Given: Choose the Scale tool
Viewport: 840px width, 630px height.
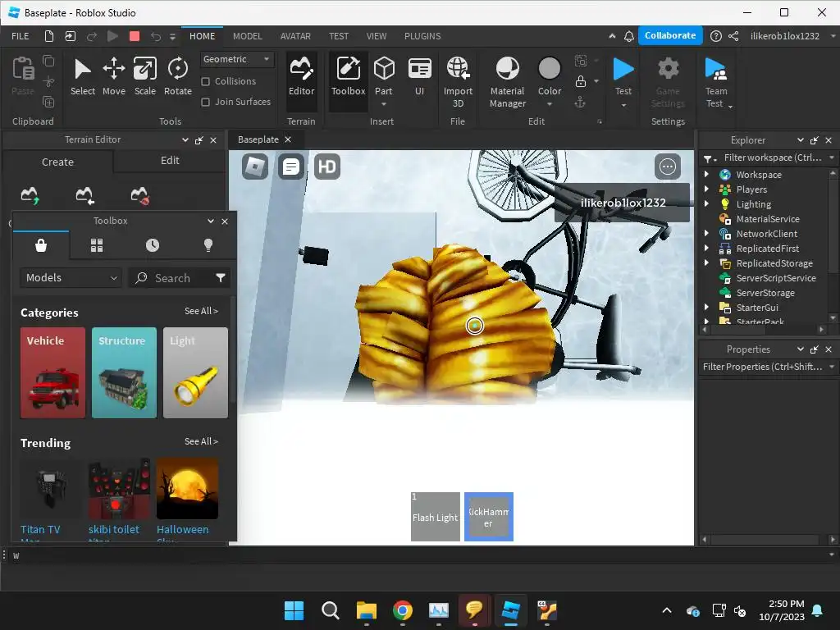Looking at the screenshot, I should [x=144, y=76].
